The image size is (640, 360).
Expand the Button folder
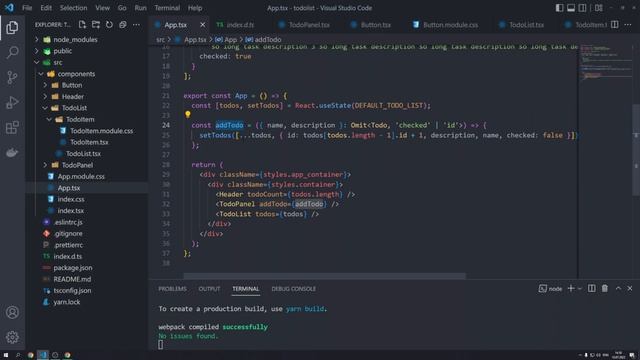pyautogui.click(x=45, y=85)
